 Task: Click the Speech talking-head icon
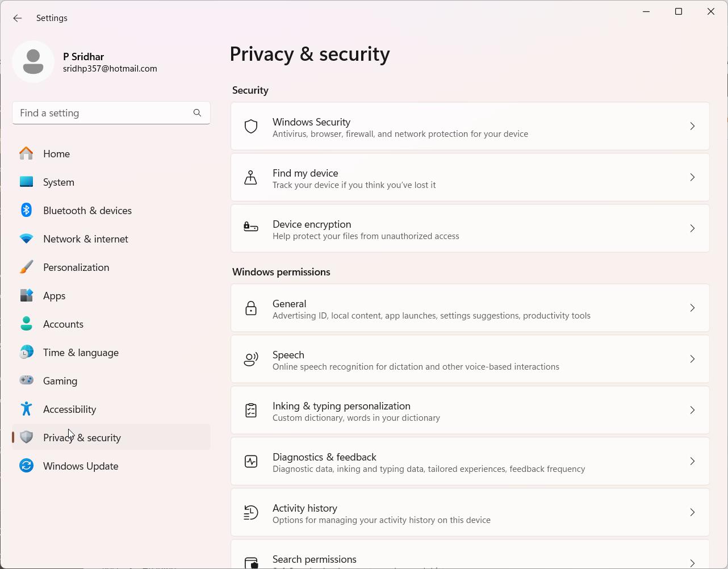click(251, 359)
